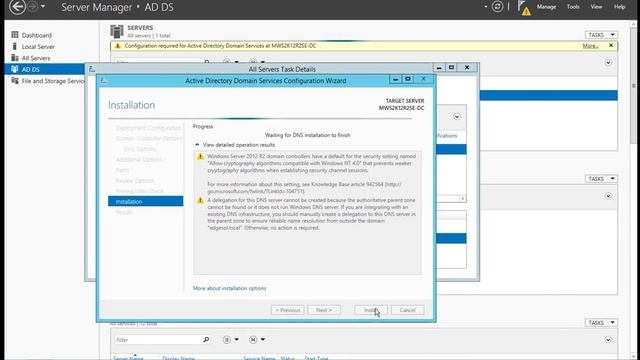
Task: Open the Help menu
Action: coord(620,7)
